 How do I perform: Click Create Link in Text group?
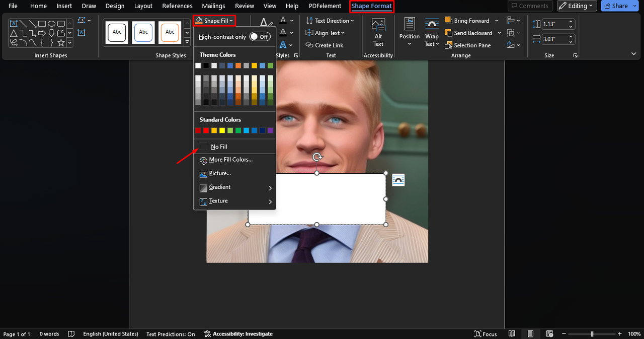pos(325,45)
